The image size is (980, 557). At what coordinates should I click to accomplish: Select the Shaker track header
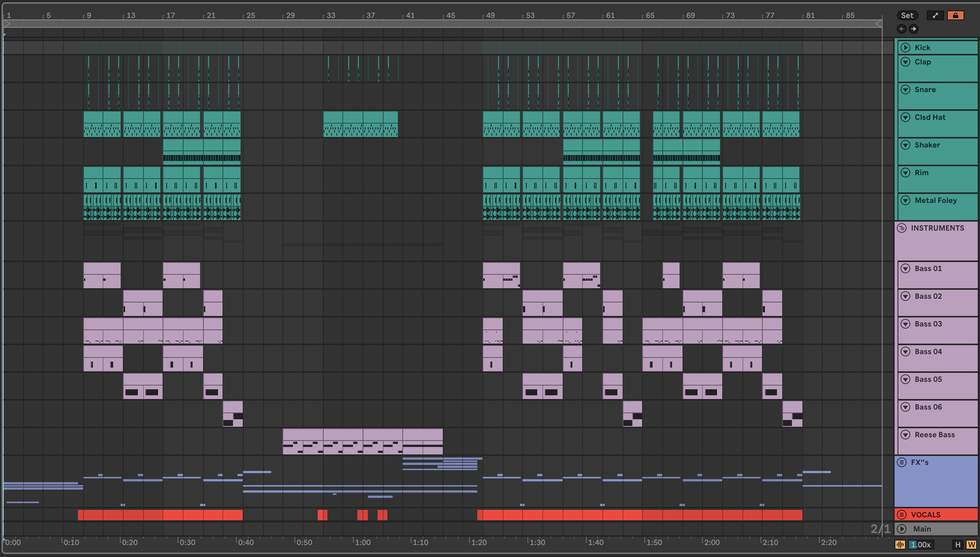[x=938, y=152]
